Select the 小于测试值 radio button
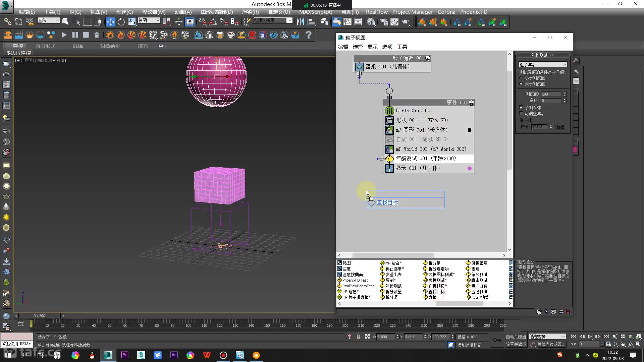Screen dimensions: 644x362 tap(521, 78)
